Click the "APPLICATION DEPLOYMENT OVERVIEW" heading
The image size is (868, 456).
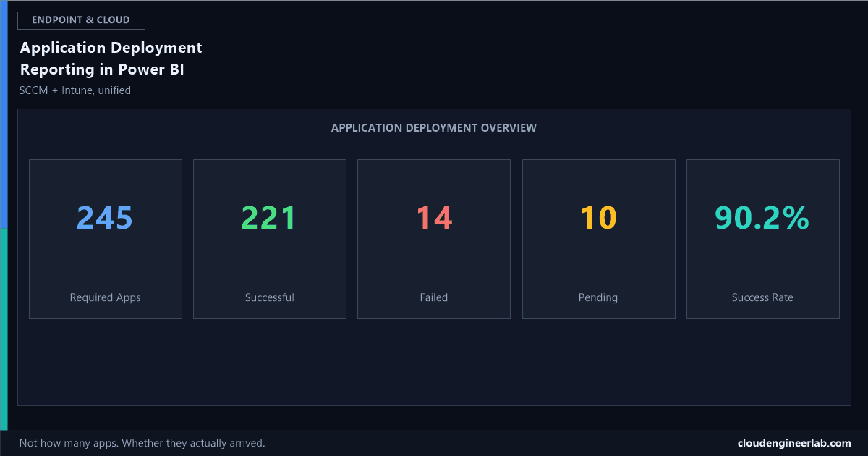pyautogui.click(x=434, y=128)
